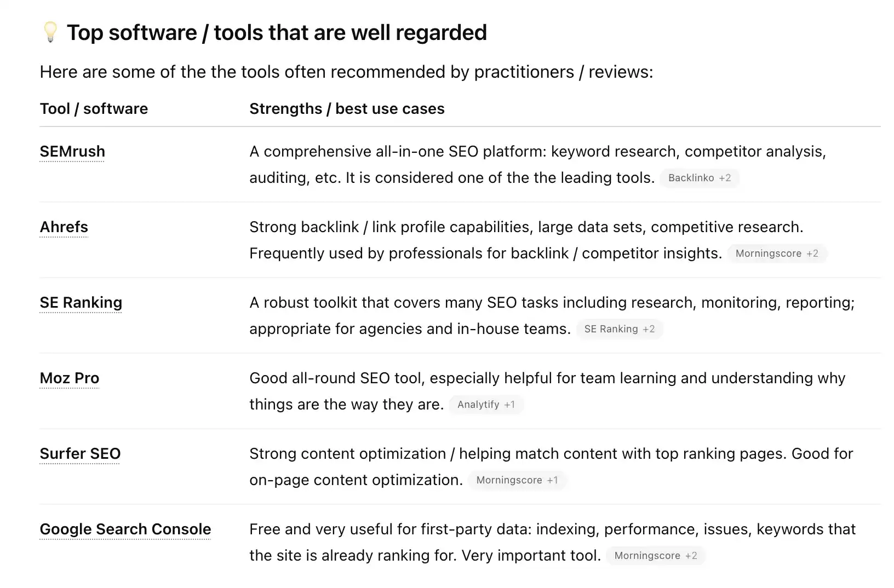The image size is (894, 588).
Task: Click the Ahrefs strengths description text
Action: [x=526, y=227]
